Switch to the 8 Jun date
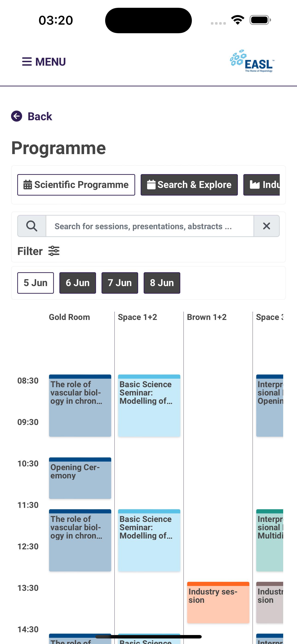Viewport: 297px width, 644px height. [162, 283]
